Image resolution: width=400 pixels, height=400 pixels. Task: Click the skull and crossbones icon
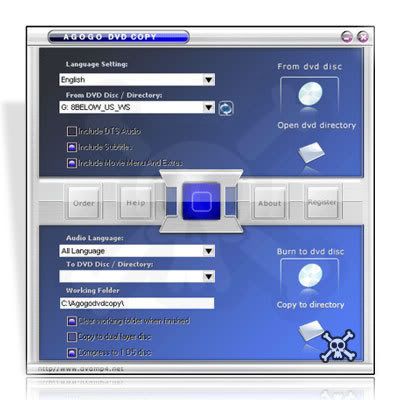(x=338, y=346)
